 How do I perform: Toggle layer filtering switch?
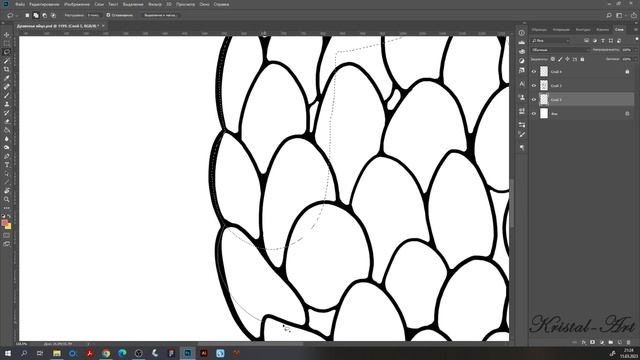[637, 40]
